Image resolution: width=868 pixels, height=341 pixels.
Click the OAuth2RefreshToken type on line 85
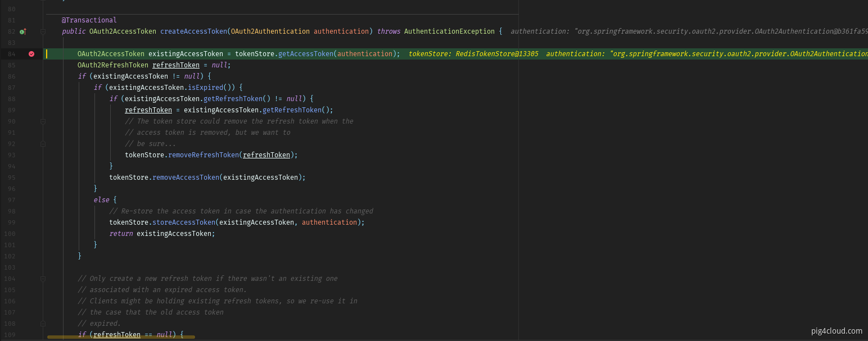click(113, 65)
